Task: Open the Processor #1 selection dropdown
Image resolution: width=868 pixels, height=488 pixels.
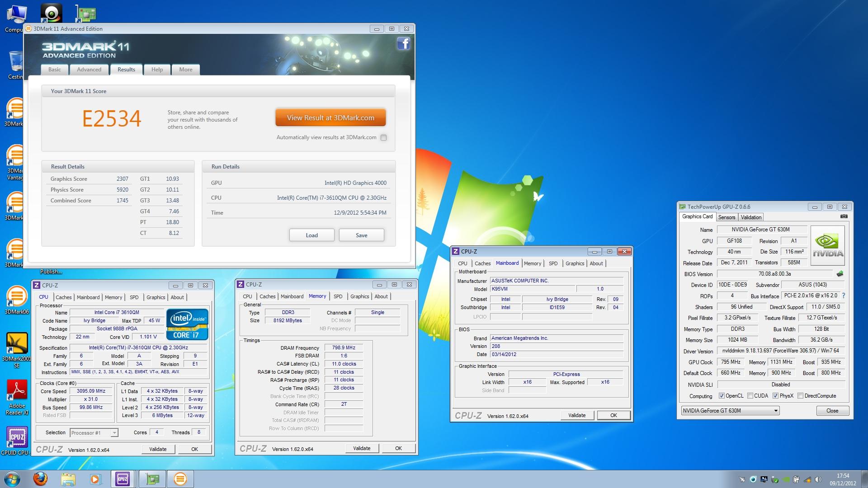Action: pyautogui.click(x=94, y=433)
